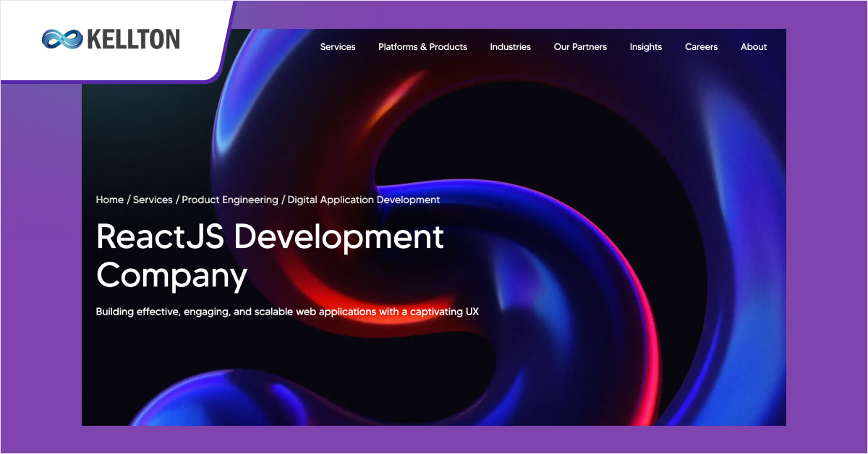The height and width of the screenshot is (454, 868).
Task: Follow the Home breadcrumb link
Action: click(110, 200)
